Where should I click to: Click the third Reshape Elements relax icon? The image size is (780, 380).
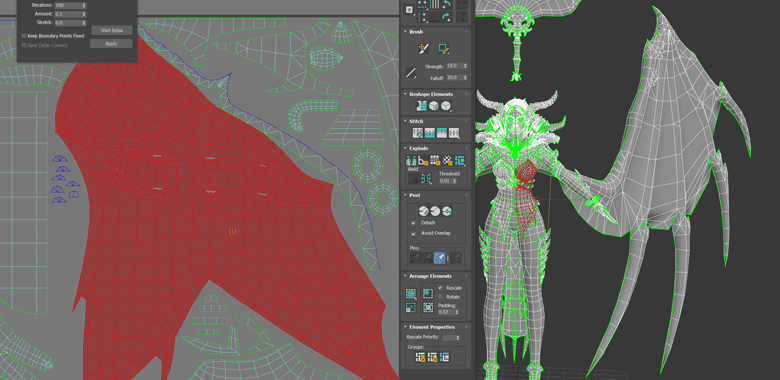click(x=446, y=105)
